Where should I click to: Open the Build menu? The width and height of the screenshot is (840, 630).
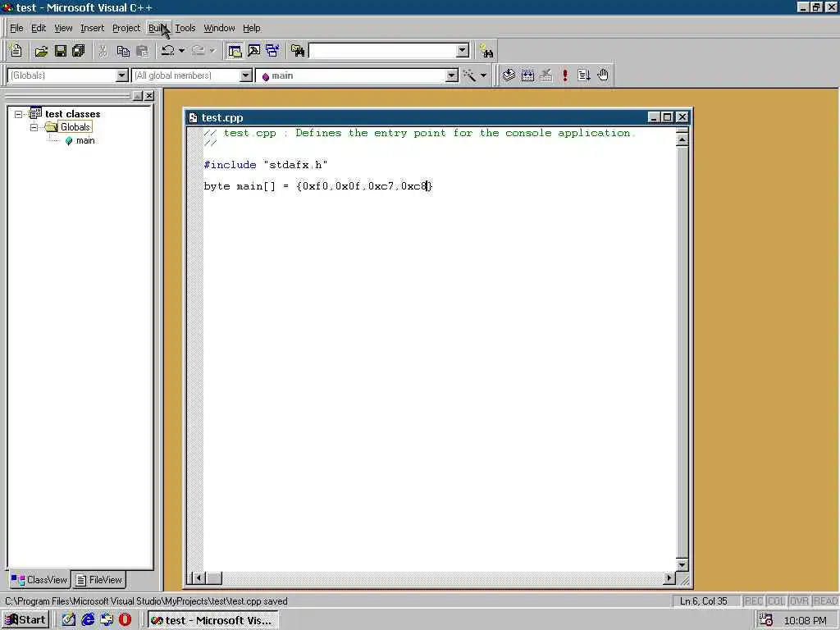click(158, 29)
